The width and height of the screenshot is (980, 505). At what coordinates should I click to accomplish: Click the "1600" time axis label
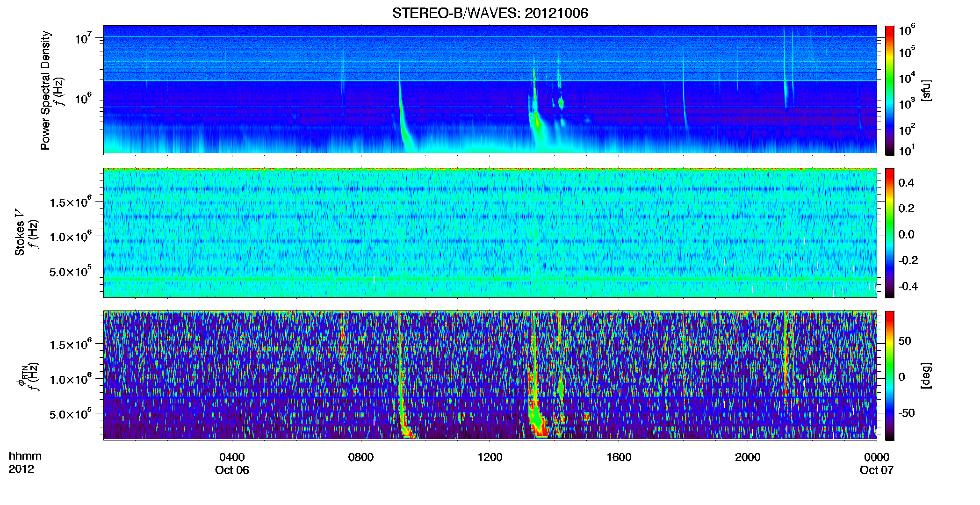[619, 457]
